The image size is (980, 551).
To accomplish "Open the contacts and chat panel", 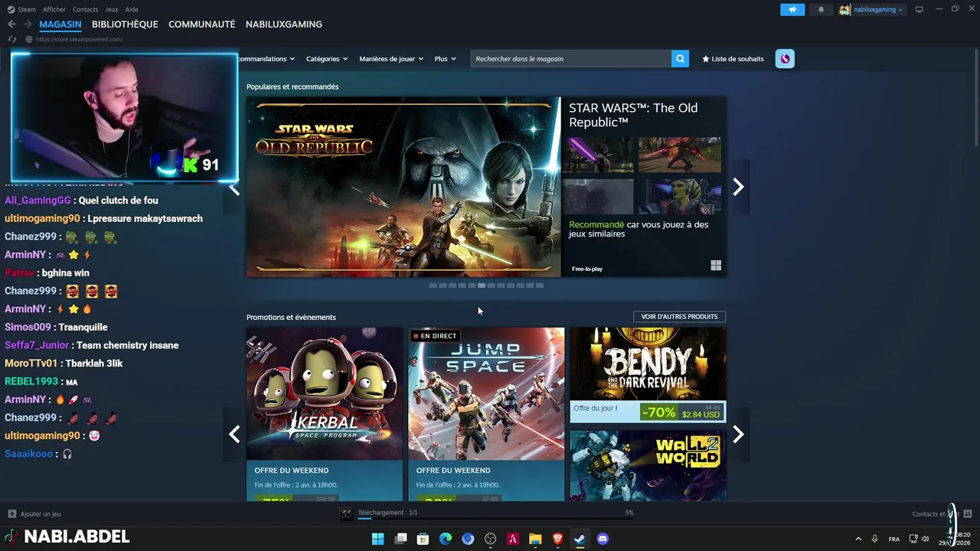I will point(942,514).
